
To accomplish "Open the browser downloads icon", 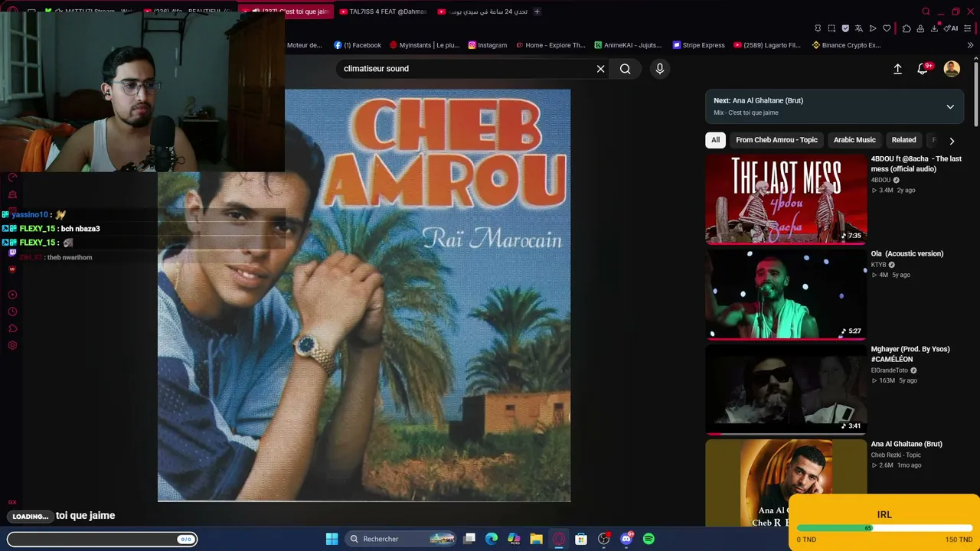I will point(934,28).
